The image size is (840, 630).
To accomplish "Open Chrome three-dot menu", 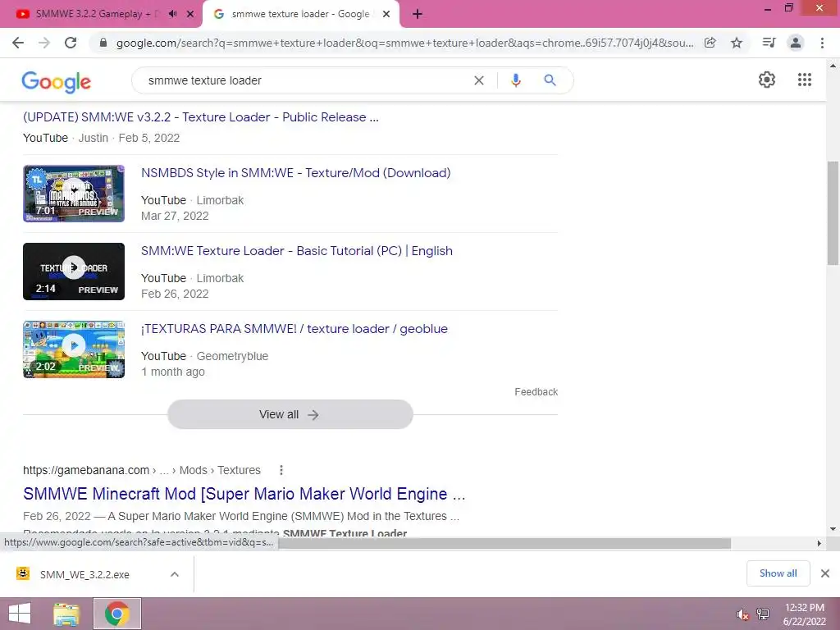I will coord(822,43).
